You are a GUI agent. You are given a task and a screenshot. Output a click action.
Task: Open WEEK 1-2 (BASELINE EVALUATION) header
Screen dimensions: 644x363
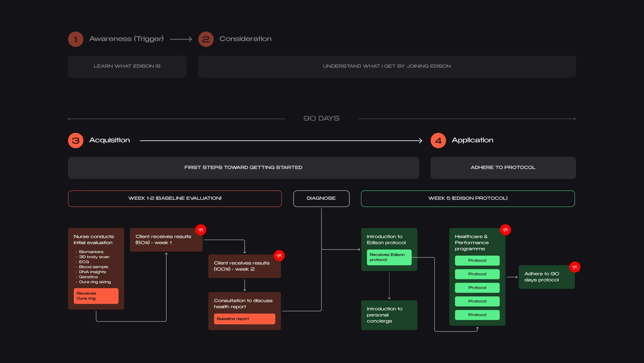pyautogui.click(x=175, y=199)
